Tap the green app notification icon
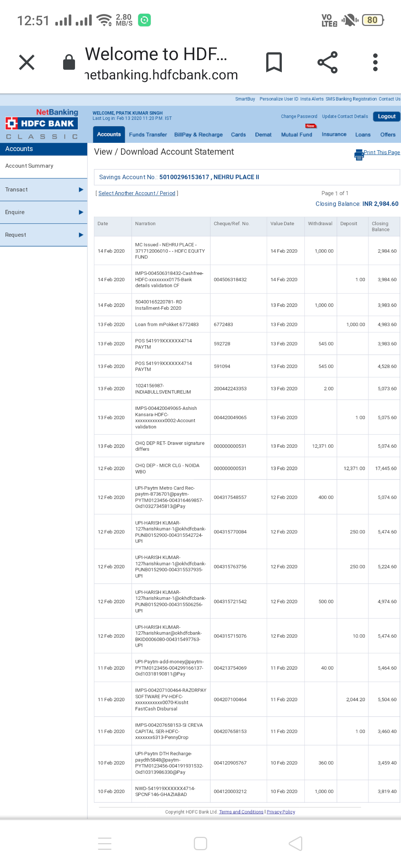 tap(144, 20)
